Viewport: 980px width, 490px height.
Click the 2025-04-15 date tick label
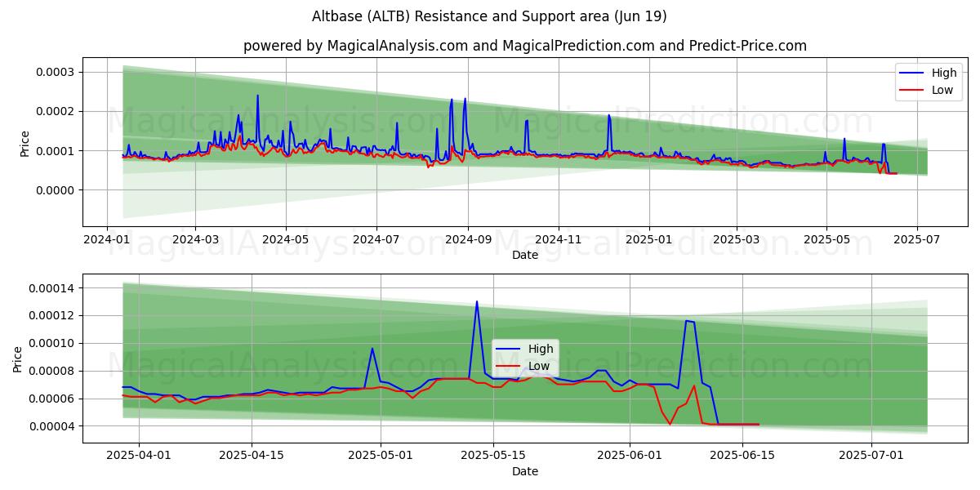click(x=251, y=456)
